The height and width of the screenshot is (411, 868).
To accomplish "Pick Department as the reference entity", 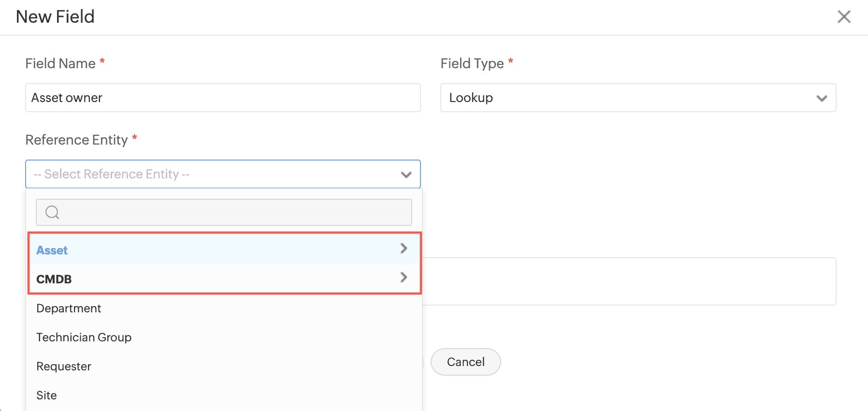I will 69,308.
